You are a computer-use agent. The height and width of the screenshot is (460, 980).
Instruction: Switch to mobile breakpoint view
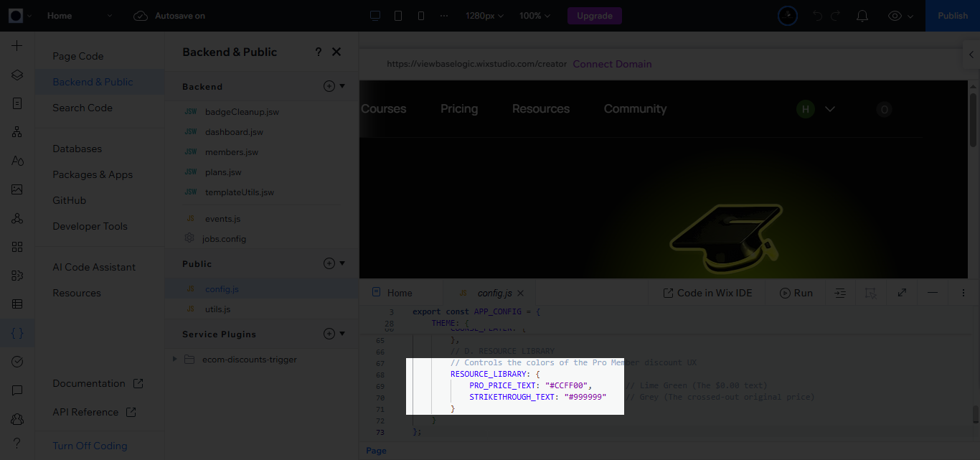[x=421, y=15]
